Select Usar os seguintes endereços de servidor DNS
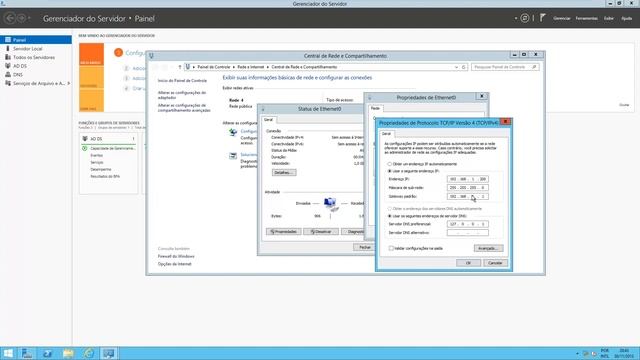 coord(389,216)
